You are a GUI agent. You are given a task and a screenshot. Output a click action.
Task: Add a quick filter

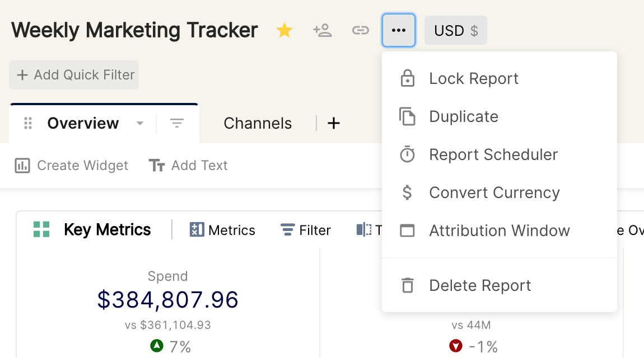[x=74, y=75]
